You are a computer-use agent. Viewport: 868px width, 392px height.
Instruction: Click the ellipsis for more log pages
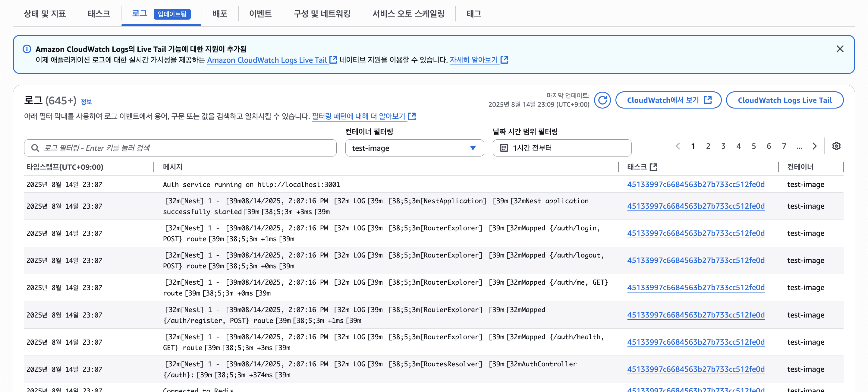click(799, 146)
